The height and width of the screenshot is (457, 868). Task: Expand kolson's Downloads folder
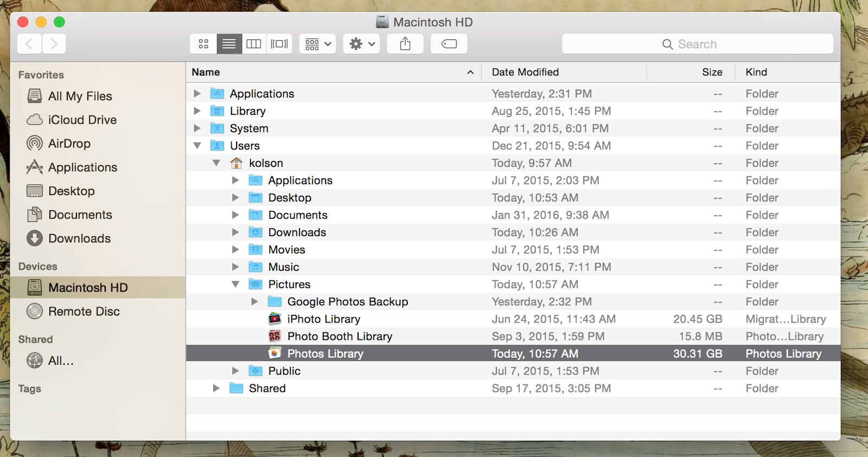pyautogui.click(x=235, y=233)
